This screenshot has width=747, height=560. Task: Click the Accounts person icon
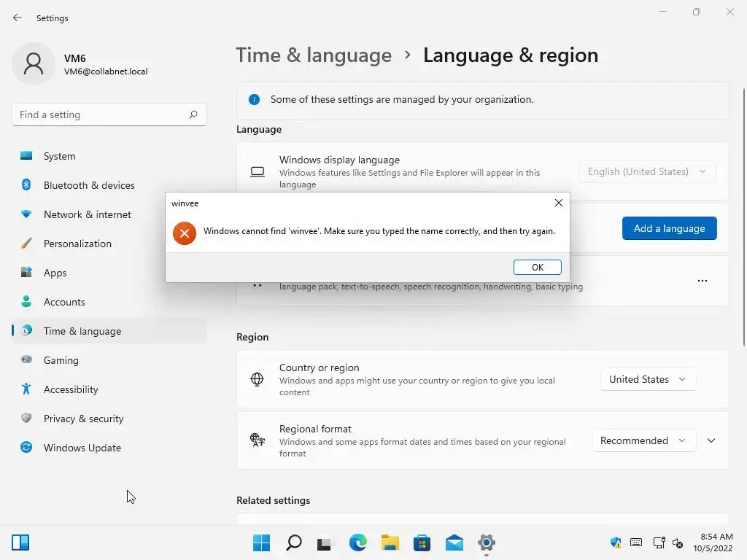coord(26,301)
